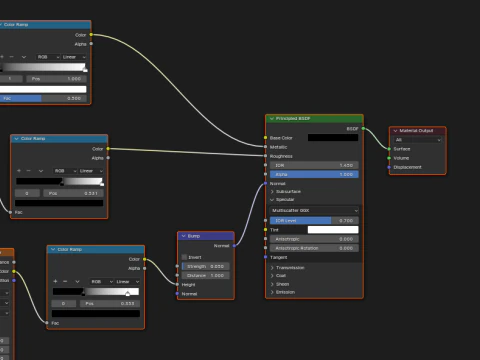The height and width of the screenshot is (360, 480).
Task: Click the Displacement socket on Material Output
Action: point(389,167)
